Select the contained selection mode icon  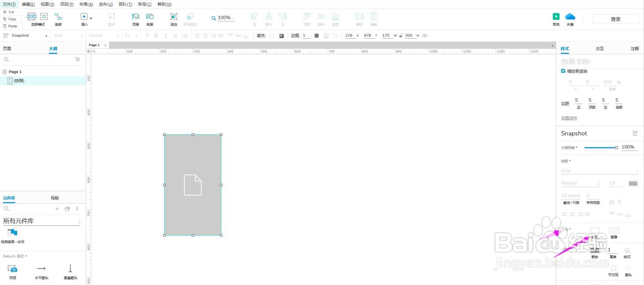click(44, 17)
